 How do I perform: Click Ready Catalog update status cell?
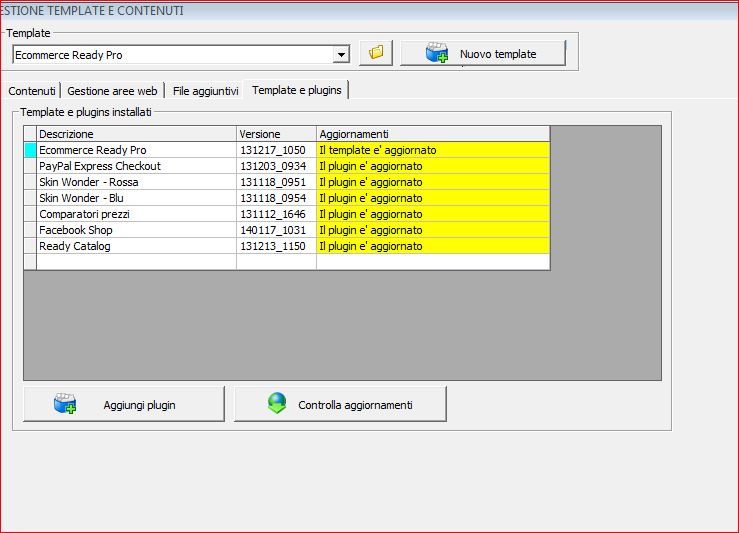coord(433,246)
